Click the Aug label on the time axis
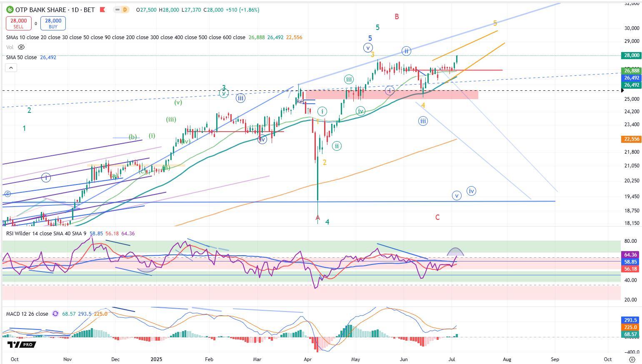This screenshot has height=364, width=642. click(x=507, y=359)
